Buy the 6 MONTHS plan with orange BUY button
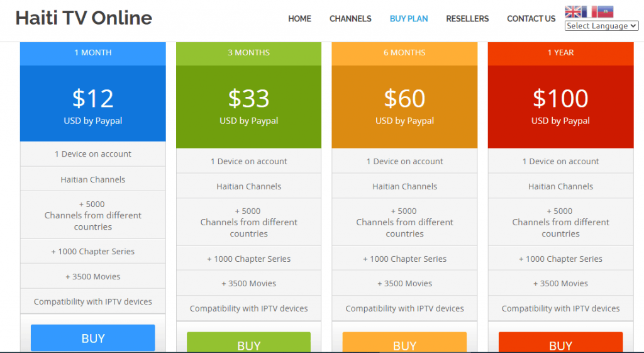Viewport: 644px width, 353px height. (x=404, y=343)
